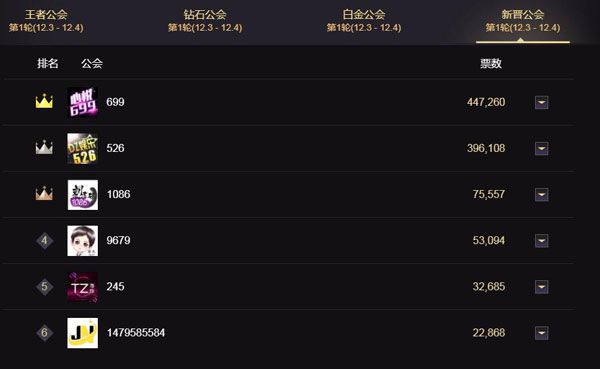The image size is (600, 369).
Task: Expand the row with 22,868 votes
Action: 541,333
